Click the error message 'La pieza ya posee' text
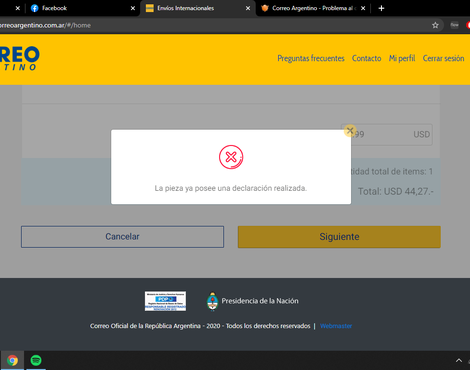Viewport: 470px width, 370px height. tap(231, 188)
